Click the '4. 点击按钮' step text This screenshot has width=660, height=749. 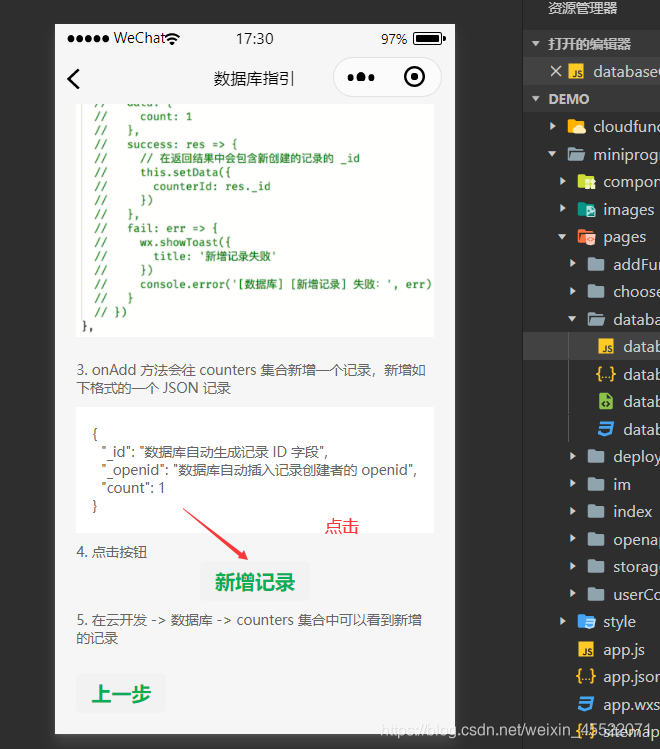tap(112, 552)
